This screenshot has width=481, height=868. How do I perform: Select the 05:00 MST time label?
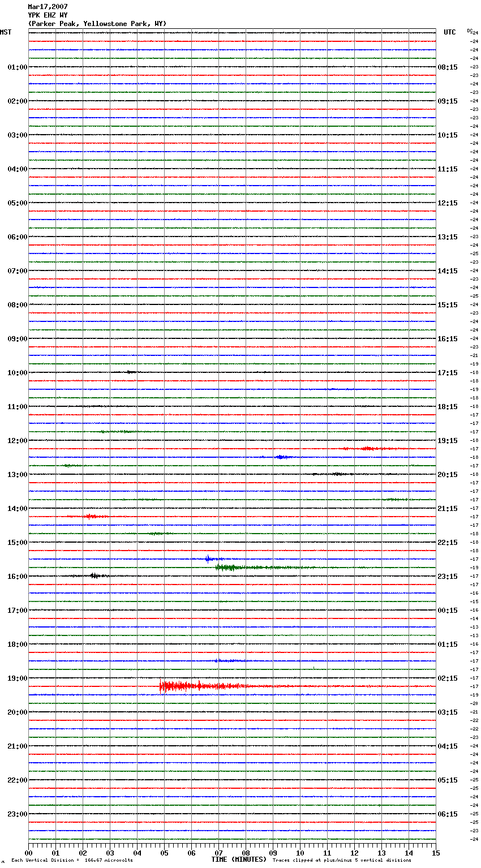[18, 203]
